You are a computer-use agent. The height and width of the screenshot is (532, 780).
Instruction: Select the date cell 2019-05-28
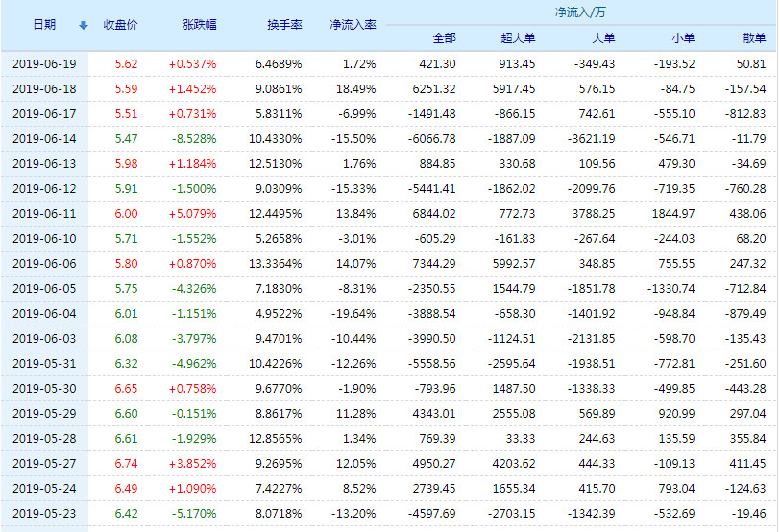(44, 439)
